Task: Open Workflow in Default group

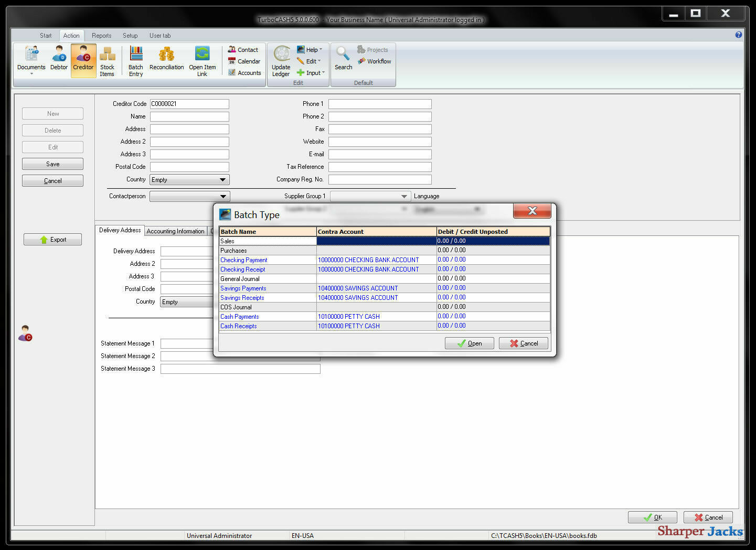Action: [x=375, y=61]
